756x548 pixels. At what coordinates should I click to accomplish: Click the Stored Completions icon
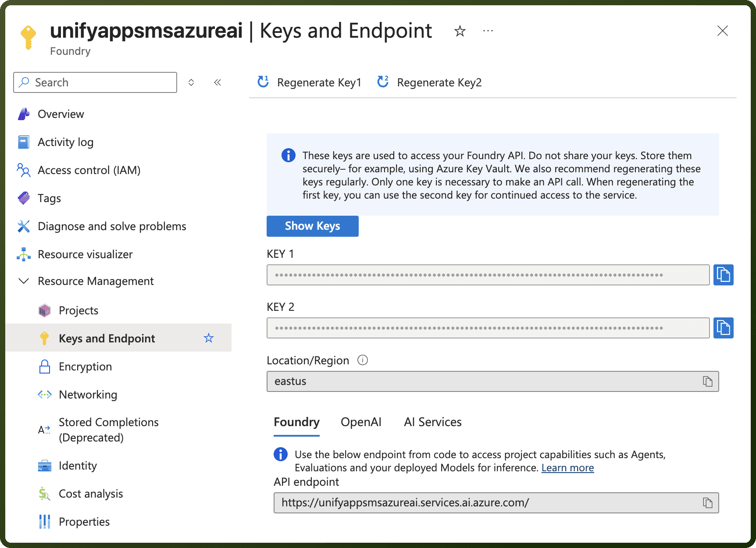click(x=44, y=430)
